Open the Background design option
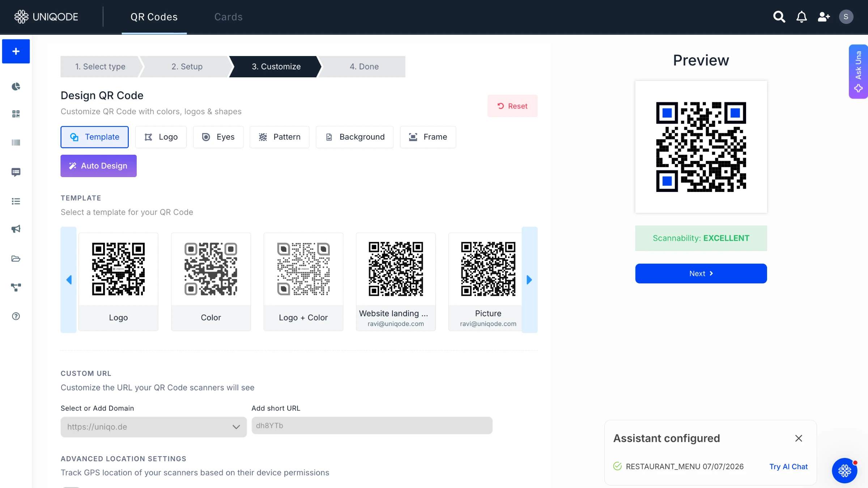This screenshot has width=868, height=488. [355, 137]
